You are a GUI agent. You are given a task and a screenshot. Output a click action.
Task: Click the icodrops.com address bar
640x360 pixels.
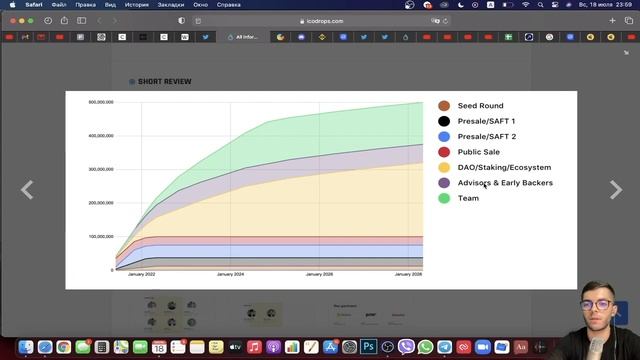(x=321, y=21)
